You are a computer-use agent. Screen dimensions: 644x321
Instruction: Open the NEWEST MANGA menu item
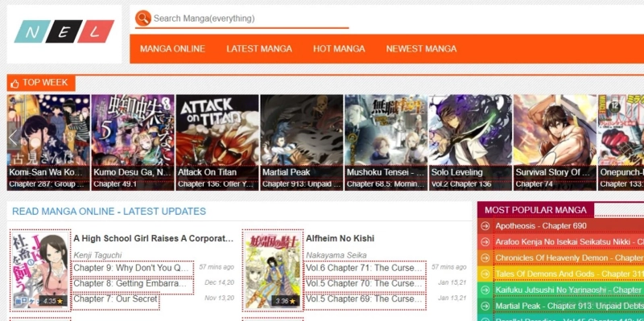click(421, 49)
